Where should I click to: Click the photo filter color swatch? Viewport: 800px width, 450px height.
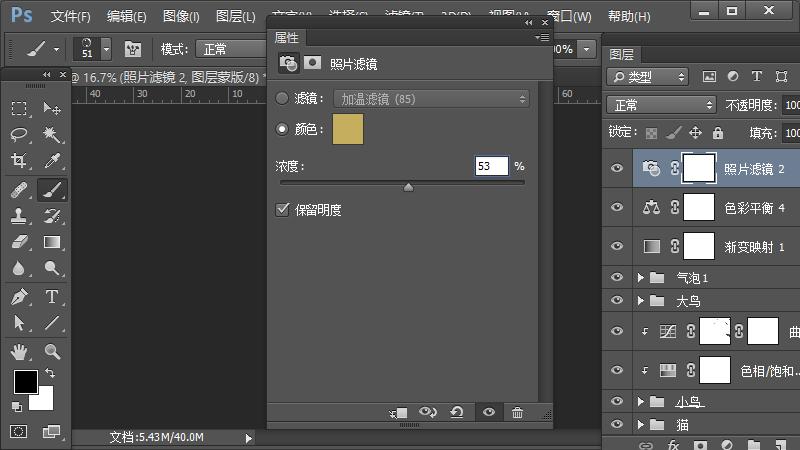pyautogui.click(x=348, y=129)
